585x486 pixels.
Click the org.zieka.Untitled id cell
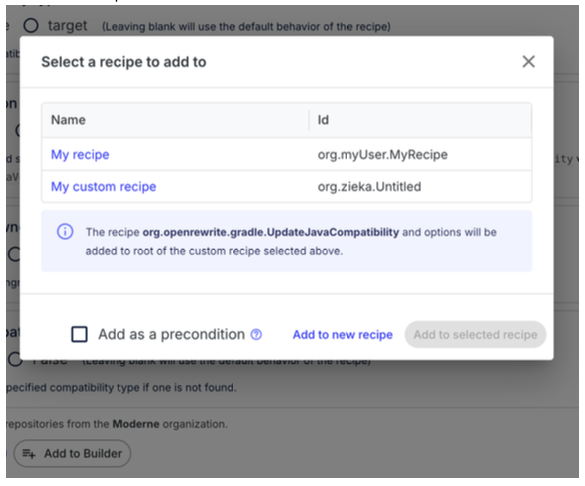point(369,186)
